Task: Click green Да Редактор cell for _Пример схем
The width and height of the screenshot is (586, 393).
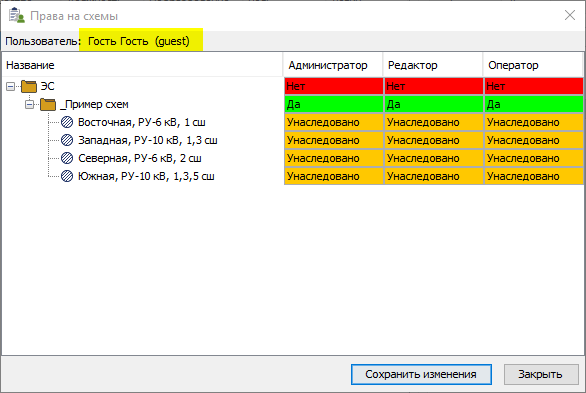Action: 434,104
